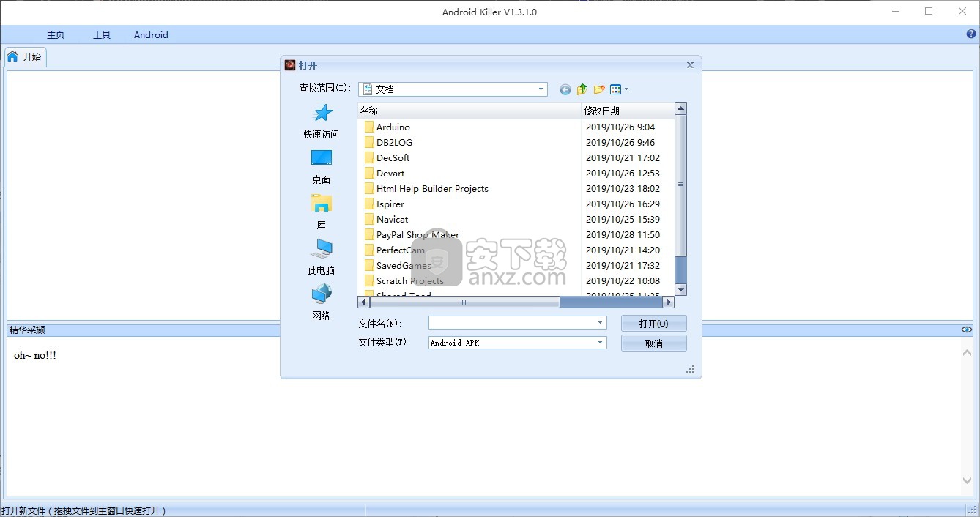Viewport: 980px width, 517px height.
Task: Click the oh~ no!!! message text
Action: coord(35,355)
